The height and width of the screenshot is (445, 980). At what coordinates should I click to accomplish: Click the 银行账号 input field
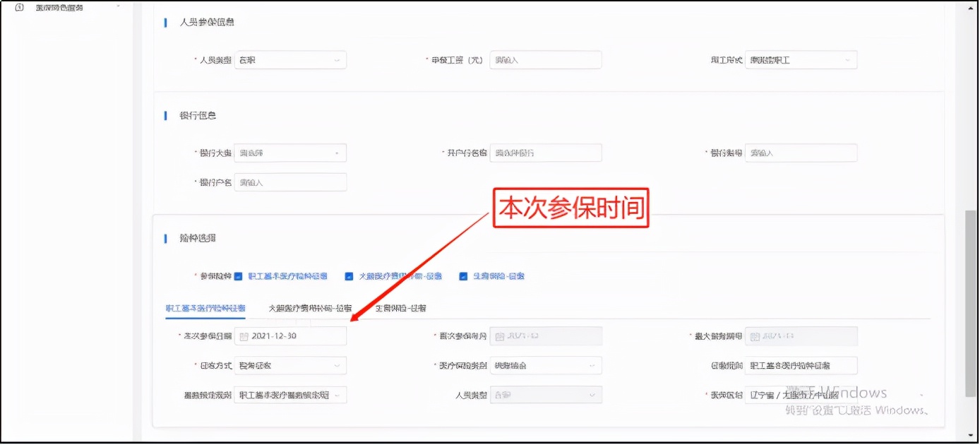point(801,153)
